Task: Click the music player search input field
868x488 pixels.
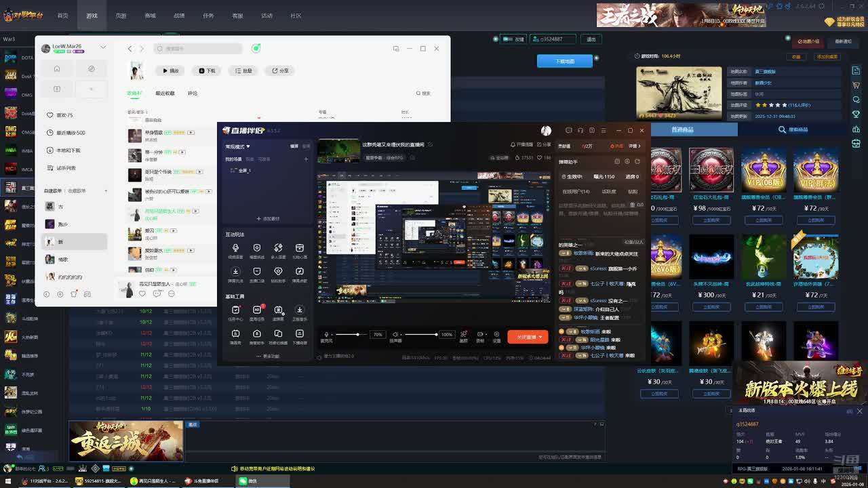Action: click(198, 49)
